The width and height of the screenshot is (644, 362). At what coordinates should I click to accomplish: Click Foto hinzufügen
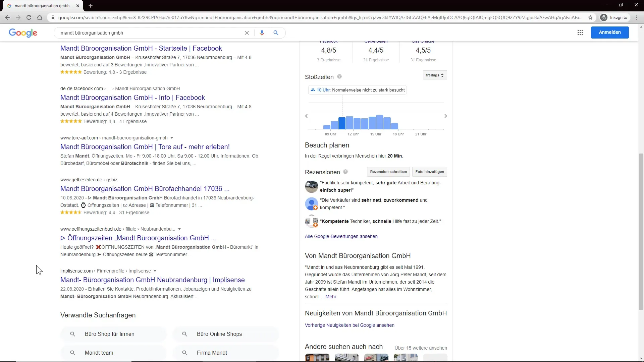(430, 172)
